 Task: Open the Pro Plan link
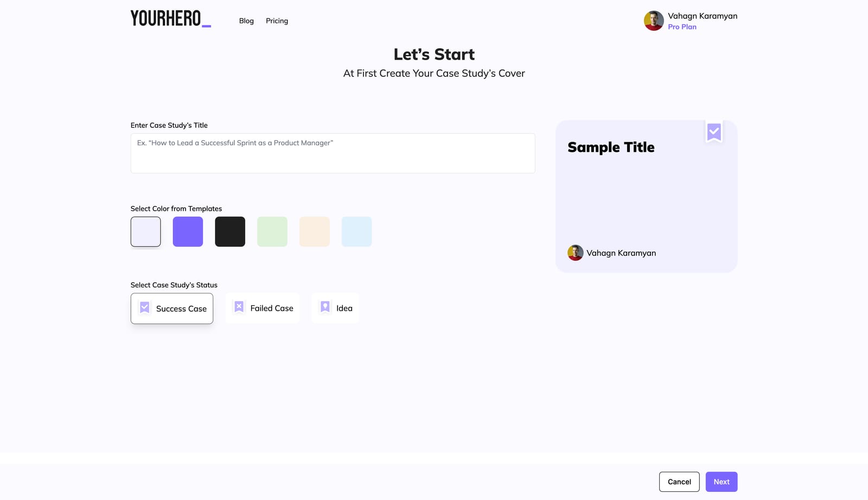point(682,27)
